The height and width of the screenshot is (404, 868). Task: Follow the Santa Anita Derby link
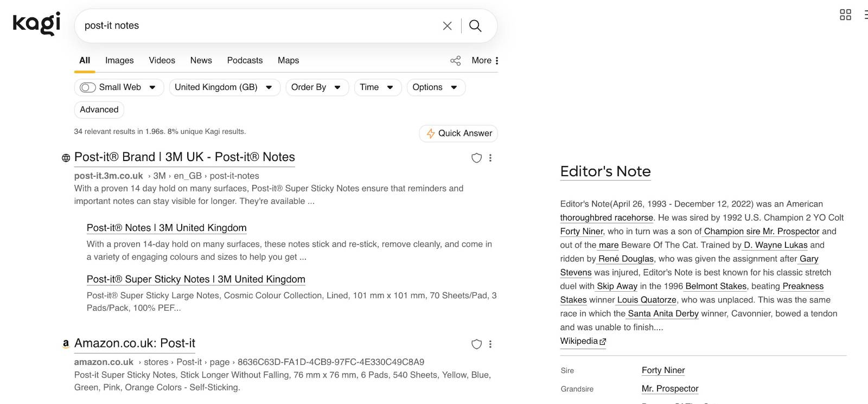point(663,313)
